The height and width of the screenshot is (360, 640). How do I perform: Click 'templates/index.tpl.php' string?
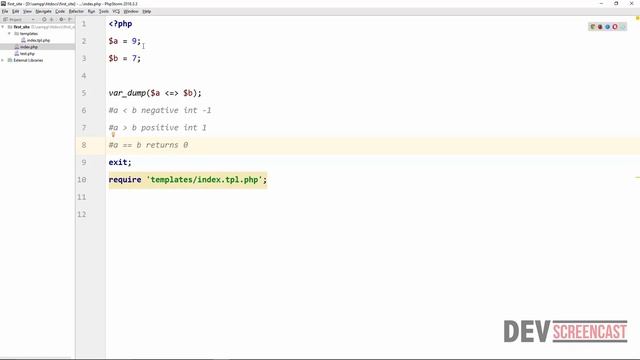coord(204,180)
